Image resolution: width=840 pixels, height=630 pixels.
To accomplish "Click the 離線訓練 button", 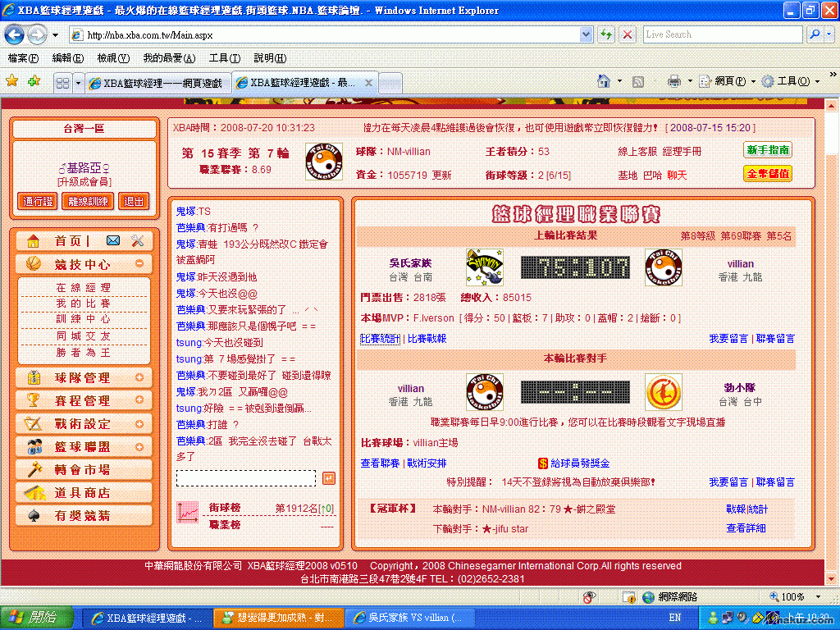I will click(x=88, y=202).
